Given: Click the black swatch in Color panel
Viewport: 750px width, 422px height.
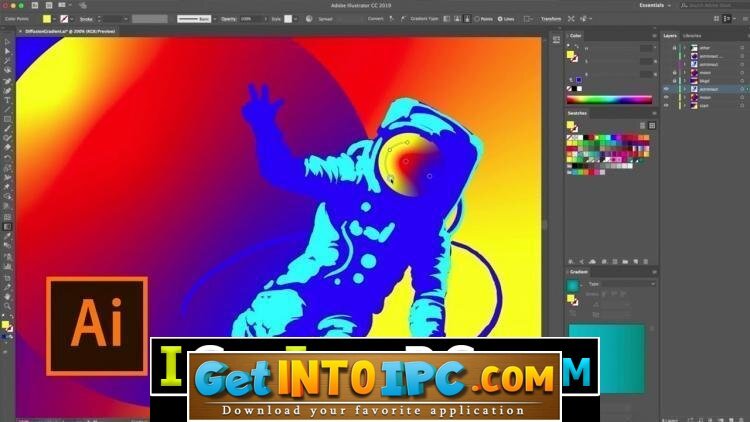Looking at the screenshot, I should click(x=574, y=89).
